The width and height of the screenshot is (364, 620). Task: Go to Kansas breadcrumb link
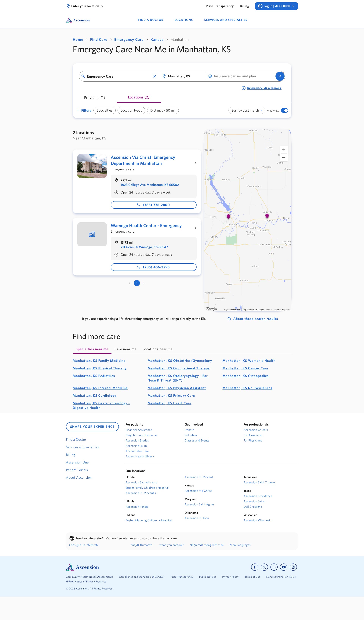point(157,40)
